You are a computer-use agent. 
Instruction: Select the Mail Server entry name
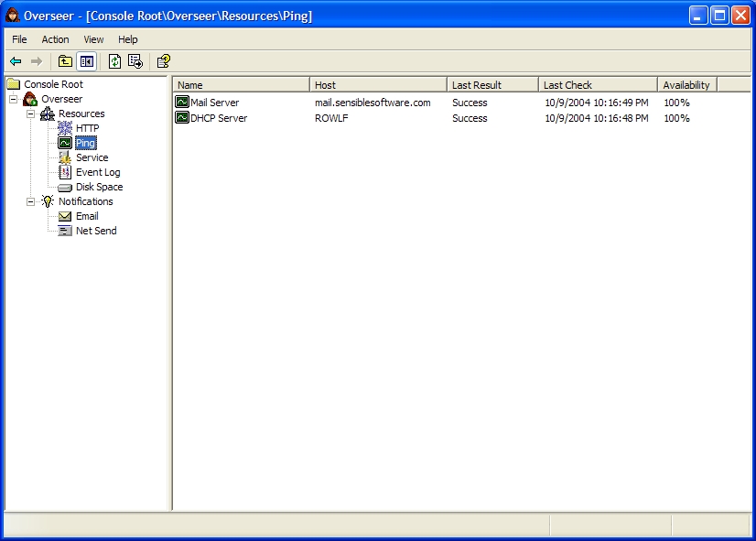(214, 103)
